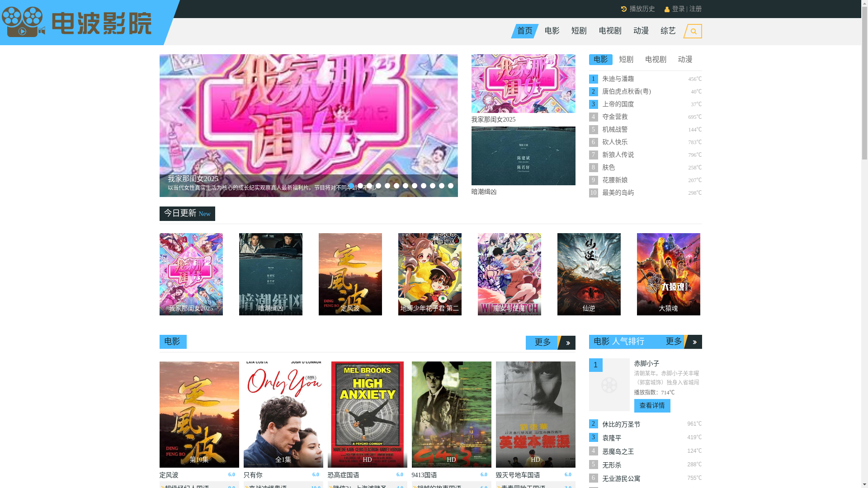868x488 pixels.
Task: Open movie poster 毁灭号地车国语
Action: pos(535,414)
